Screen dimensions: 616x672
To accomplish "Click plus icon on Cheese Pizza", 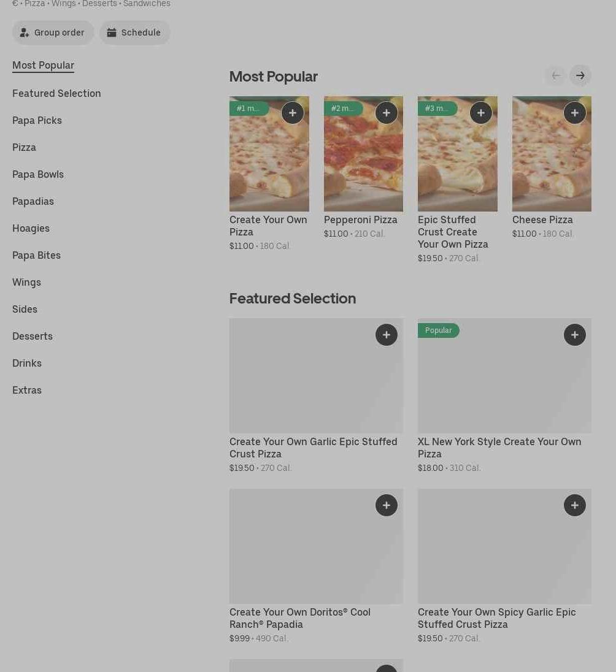I will 575,113.
